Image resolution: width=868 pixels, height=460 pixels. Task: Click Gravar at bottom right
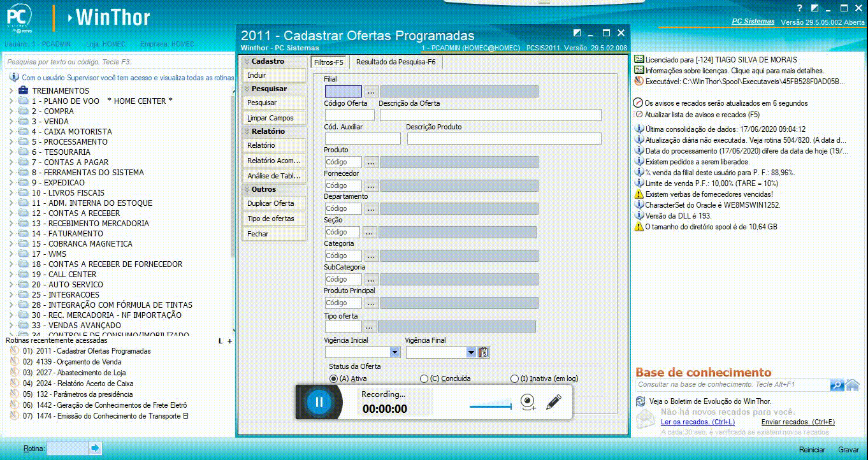pos(848,449)
